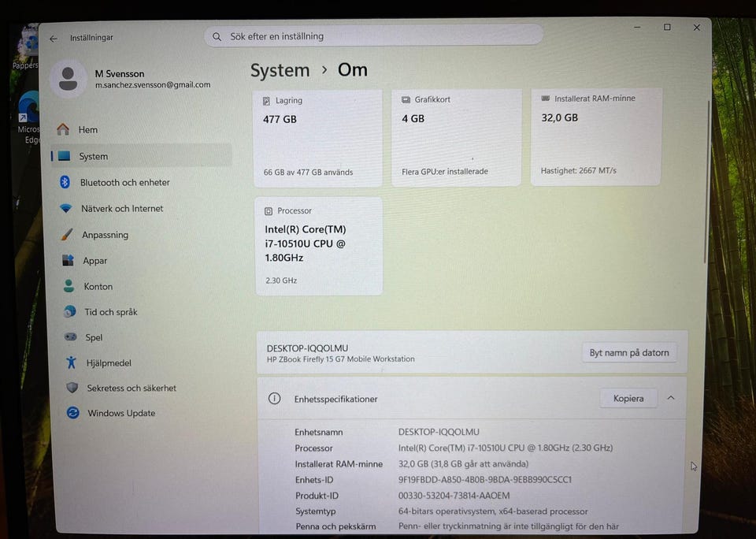Click the Bluetooth icon in sidebar

tap(65, 182)
